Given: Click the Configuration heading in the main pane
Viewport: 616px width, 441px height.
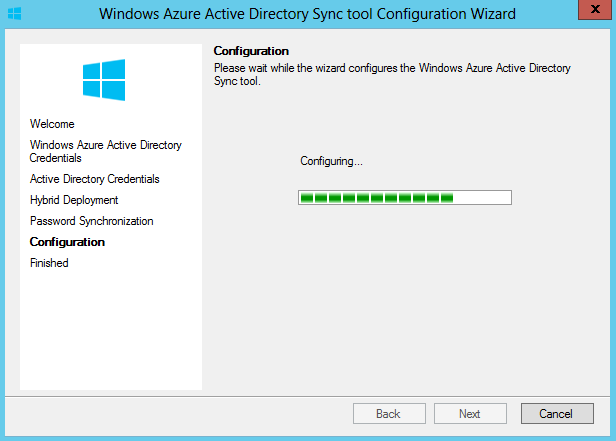Looking at the screenshot, I should [251, 51].
